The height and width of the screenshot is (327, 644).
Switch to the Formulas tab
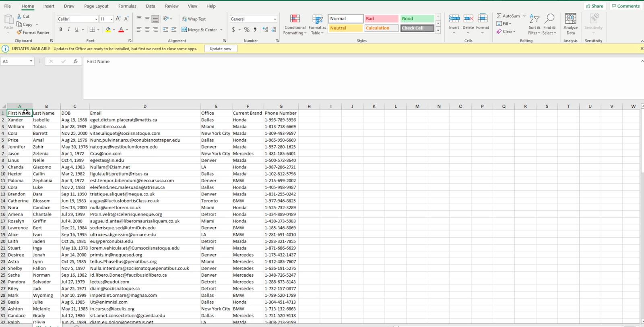coord(127,6)
